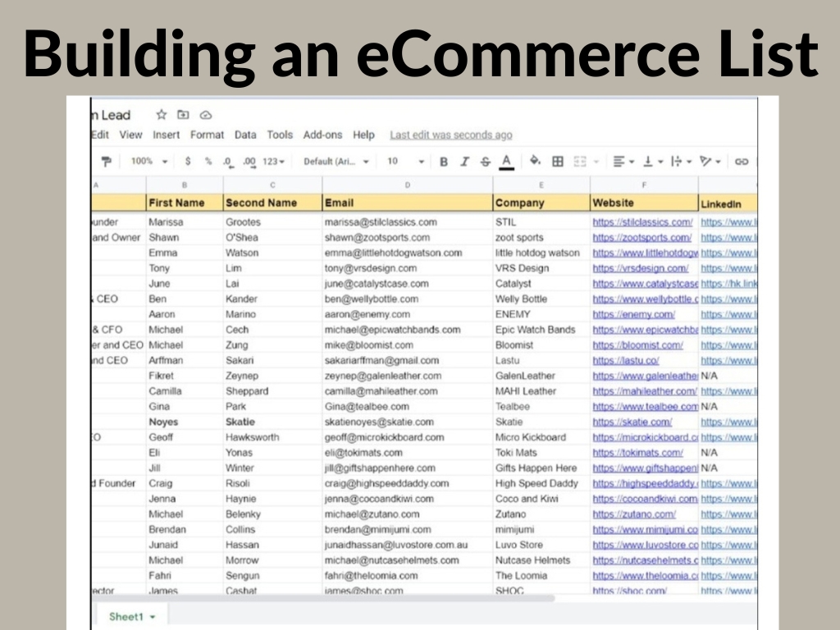Open the borders tool
Viewport: 840px width, 630px height.
[x=558, y=162]
